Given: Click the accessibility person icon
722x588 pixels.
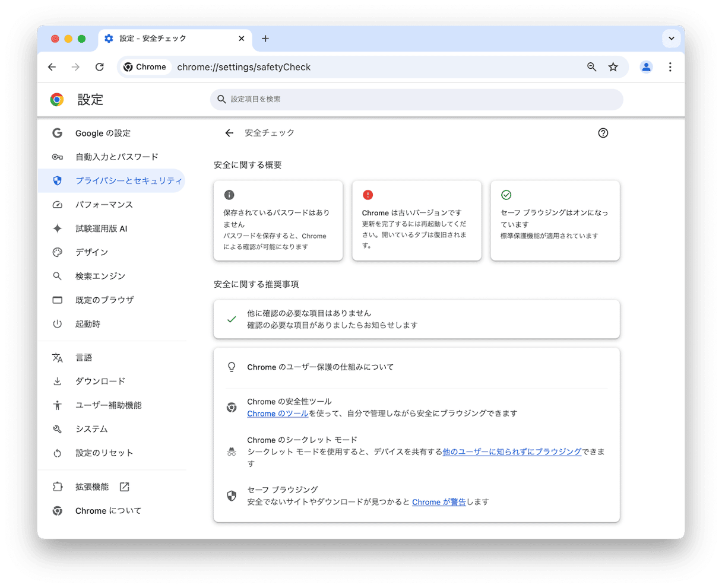Looking at the screenshot, I should coord(57,405).
